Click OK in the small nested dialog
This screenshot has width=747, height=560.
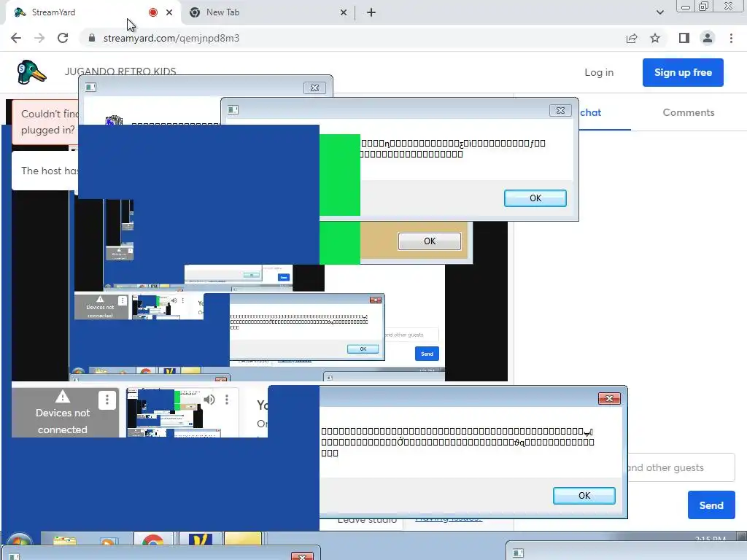point(363,349)
